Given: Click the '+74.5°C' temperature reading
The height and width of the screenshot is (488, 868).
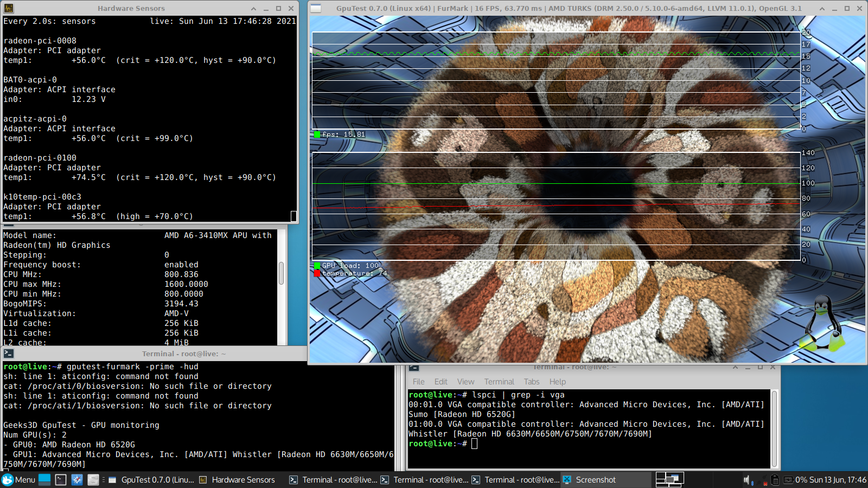Looking at the screenshot, I should coord(88,177).
